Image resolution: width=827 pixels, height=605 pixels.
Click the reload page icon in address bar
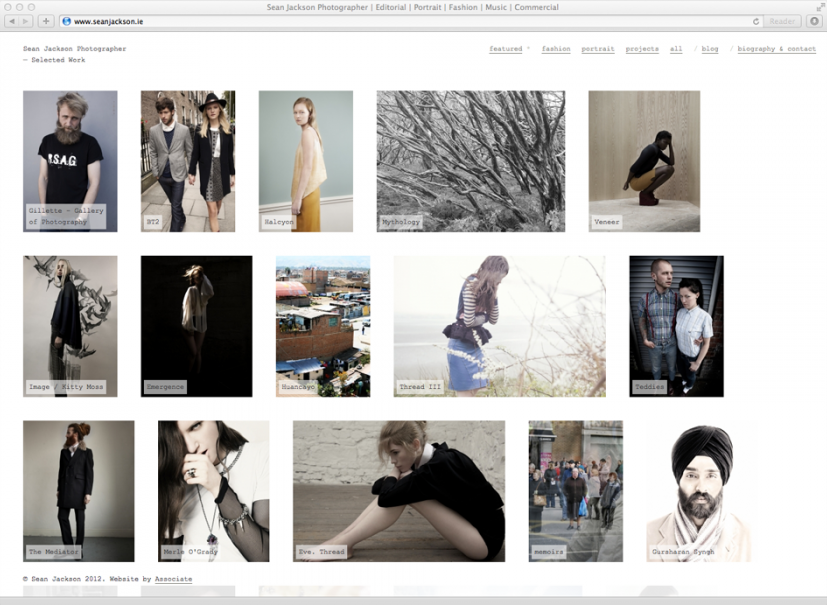tap(756, 21)
